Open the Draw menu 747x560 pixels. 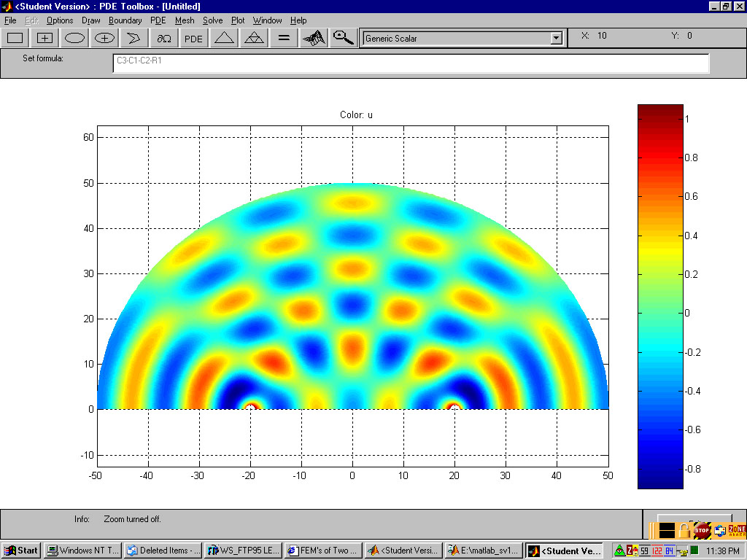(x=91, y=20)
